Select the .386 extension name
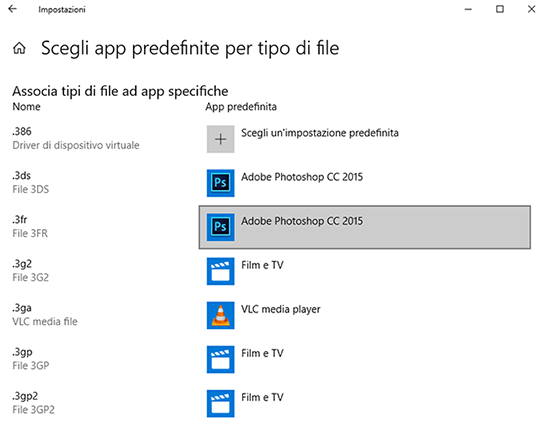This screenshot has height=425, width=542. pos(22,132)
